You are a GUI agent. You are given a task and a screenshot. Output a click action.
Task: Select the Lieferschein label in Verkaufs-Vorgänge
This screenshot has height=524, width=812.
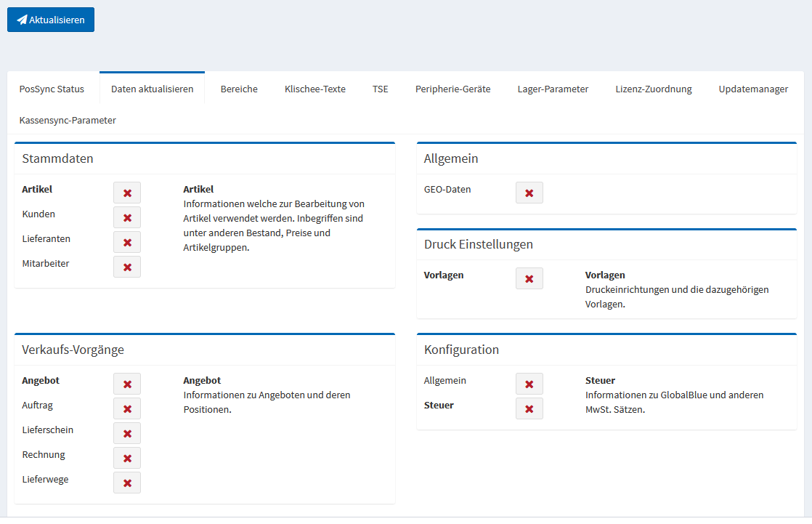(48, 430)
